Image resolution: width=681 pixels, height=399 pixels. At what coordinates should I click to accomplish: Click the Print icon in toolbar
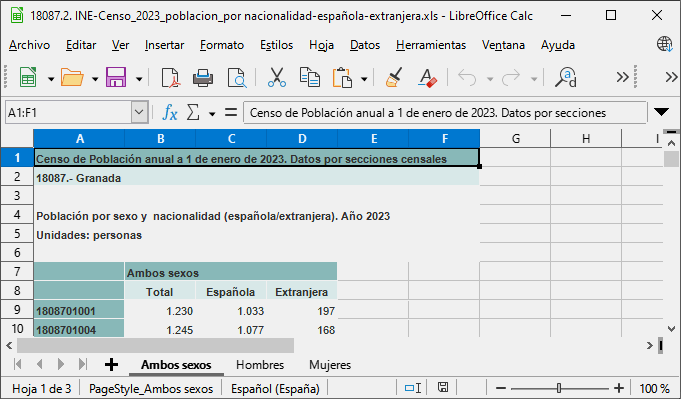pyautogui.click(x=203, y=78)
